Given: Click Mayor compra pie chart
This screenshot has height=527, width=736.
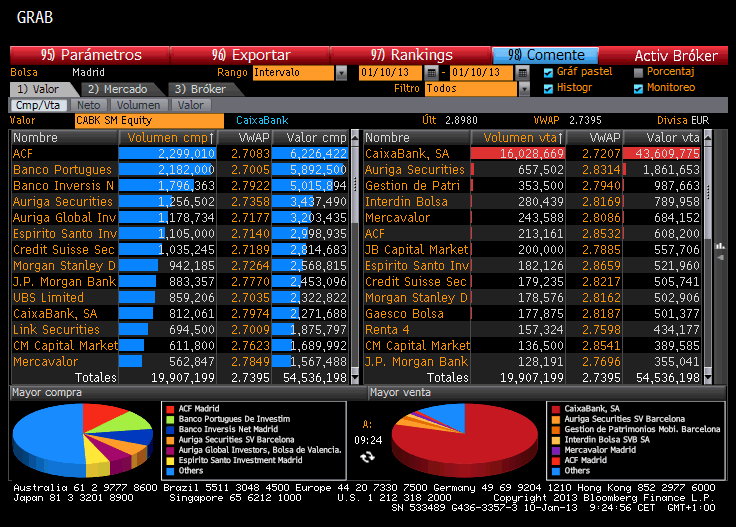Looking at the screenshot, I should coord(83,440).
